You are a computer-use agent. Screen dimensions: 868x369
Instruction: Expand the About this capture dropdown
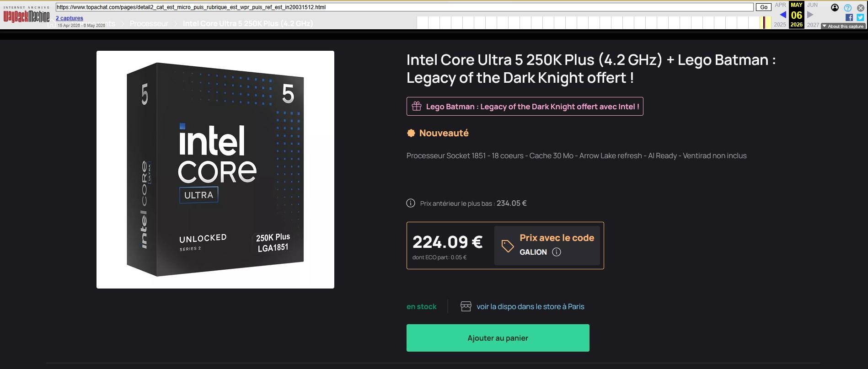point(842,26)
